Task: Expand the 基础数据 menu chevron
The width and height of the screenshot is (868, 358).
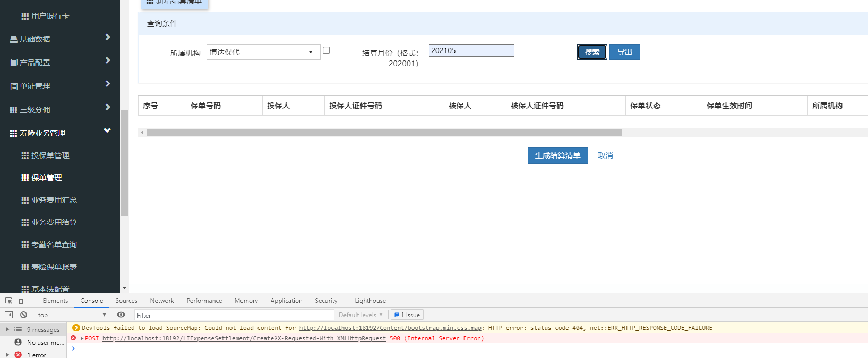Action: tap(108, 37)
